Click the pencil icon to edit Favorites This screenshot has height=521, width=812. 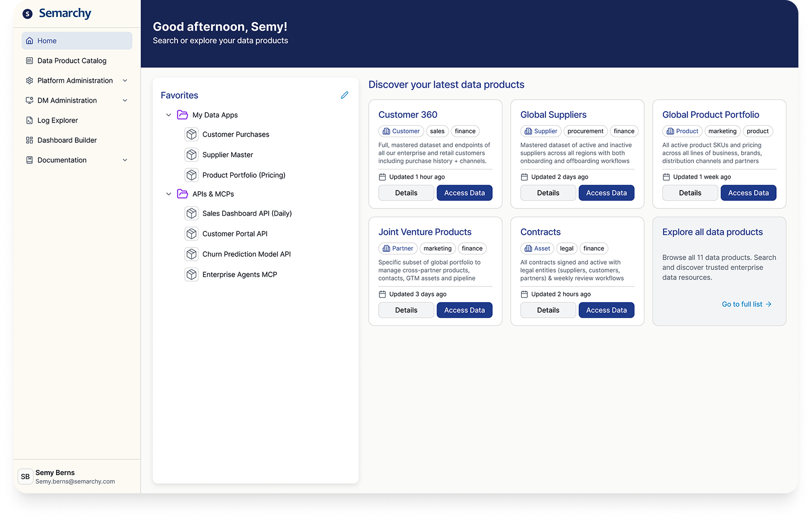pos(344,95)
